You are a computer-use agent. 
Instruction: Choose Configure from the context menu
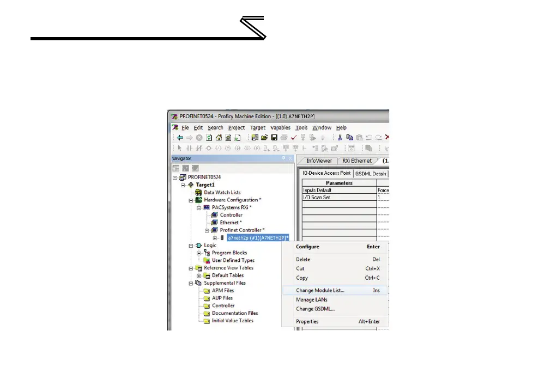[335, 247]
